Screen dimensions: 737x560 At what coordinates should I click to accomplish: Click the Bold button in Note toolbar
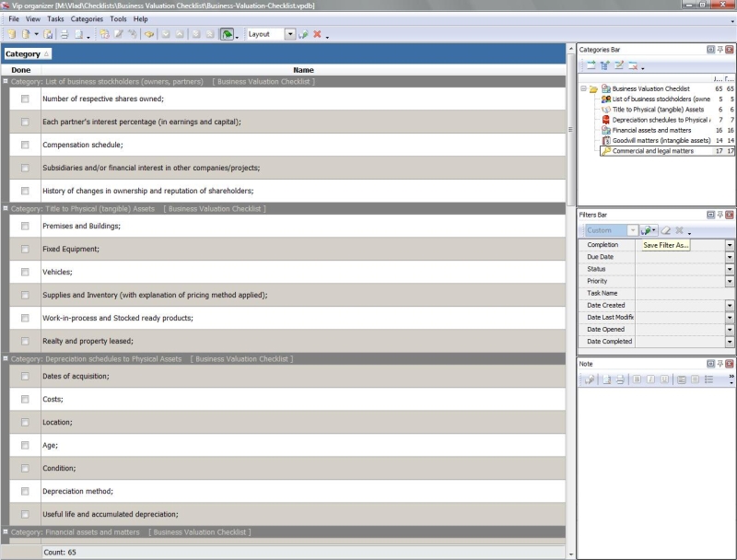(637, 379)
